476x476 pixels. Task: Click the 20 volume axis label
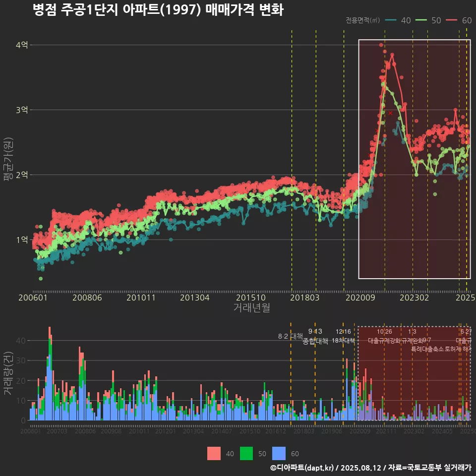point(21,381)
